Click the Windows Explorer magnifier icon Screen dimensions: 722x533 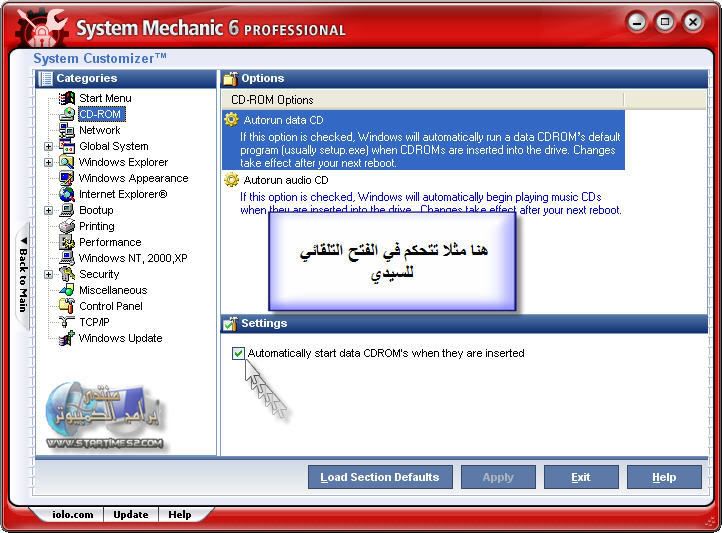click(67, 162)
